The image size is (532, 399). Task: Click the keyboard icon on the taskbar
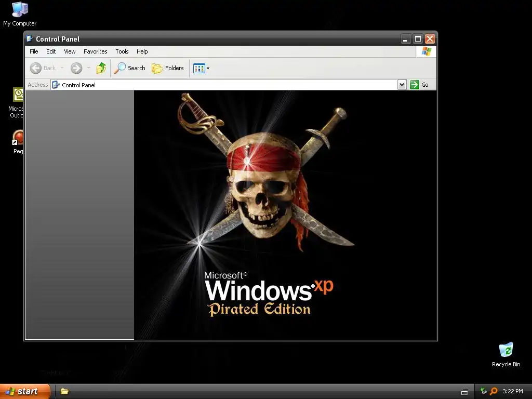click(464, 392)
